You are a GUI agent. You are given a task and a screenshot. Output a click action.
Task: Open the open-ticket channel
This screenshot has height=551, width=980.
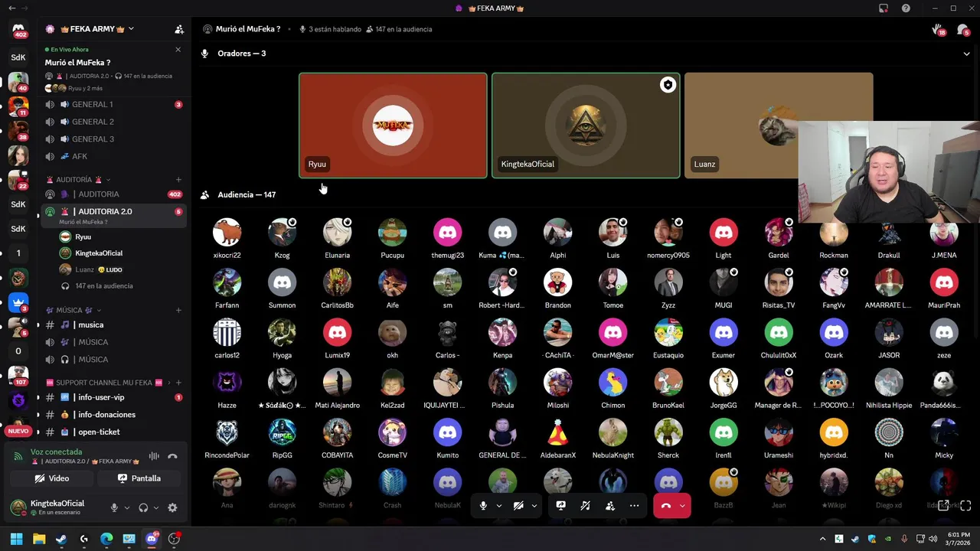pyautogui.click(x=113, y=432)
